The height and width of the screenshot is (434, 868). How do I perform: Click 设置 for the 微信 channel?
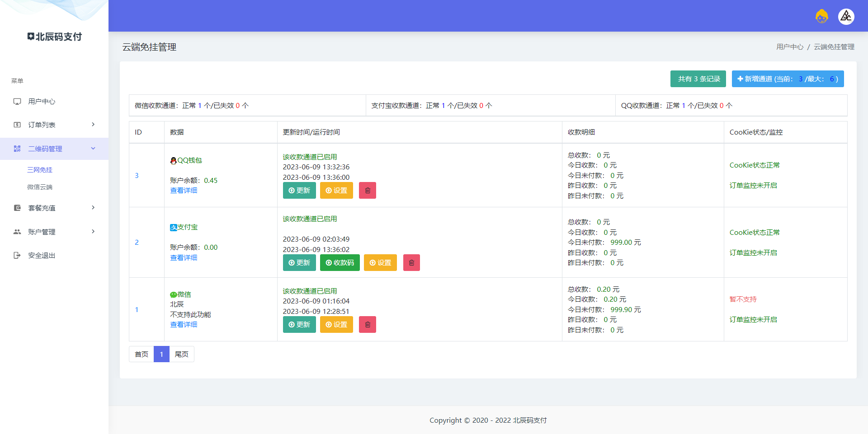(x=336, y=325)
